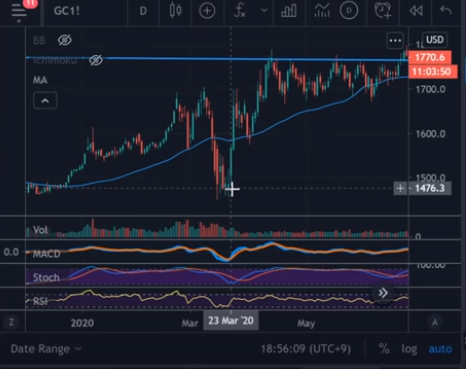Toggle percent scale mode

[384, 349]
